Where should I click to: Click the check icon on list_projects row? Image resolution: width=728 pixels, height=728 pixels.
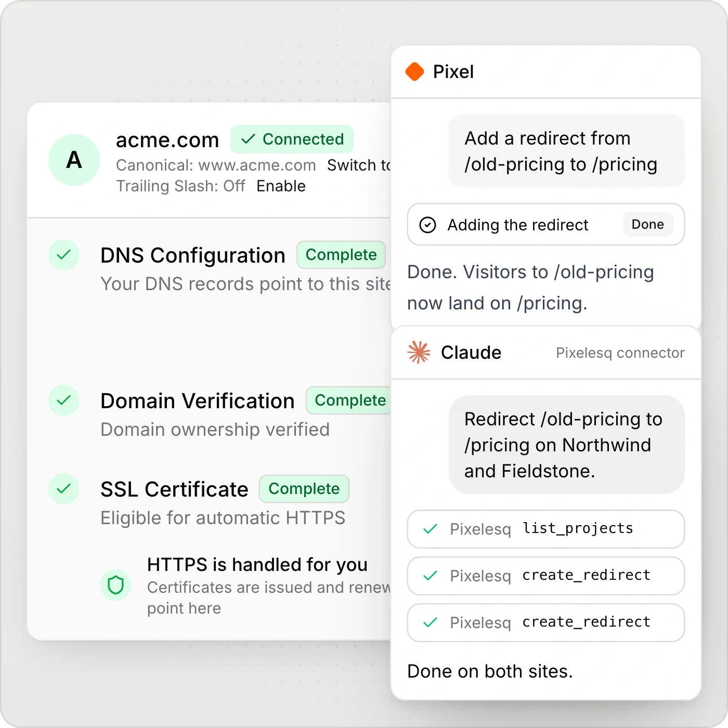[x=430, y=529]
